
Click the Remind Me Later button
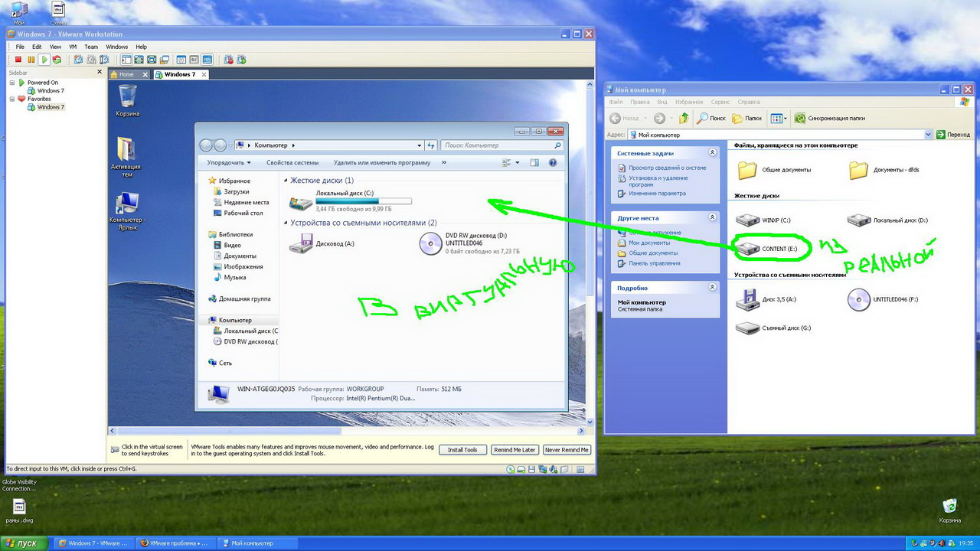(514, 450)
